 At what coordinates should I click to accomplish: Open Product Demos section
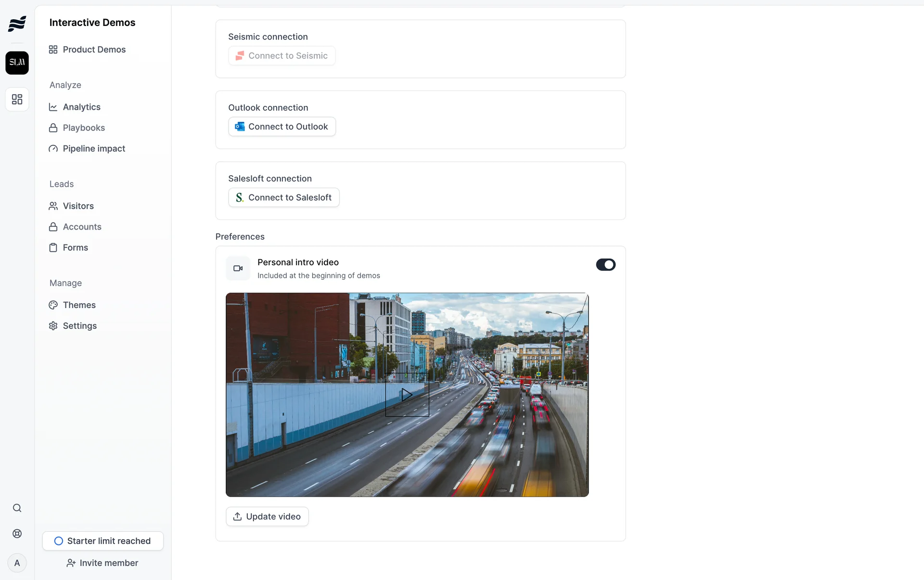pos(94,50)
